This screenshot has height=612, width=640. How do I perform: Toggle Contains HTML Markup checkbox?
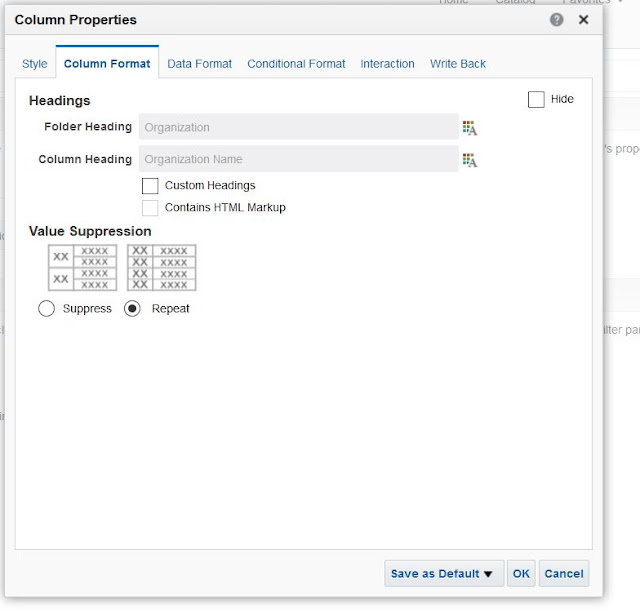(x=150, y=208)
